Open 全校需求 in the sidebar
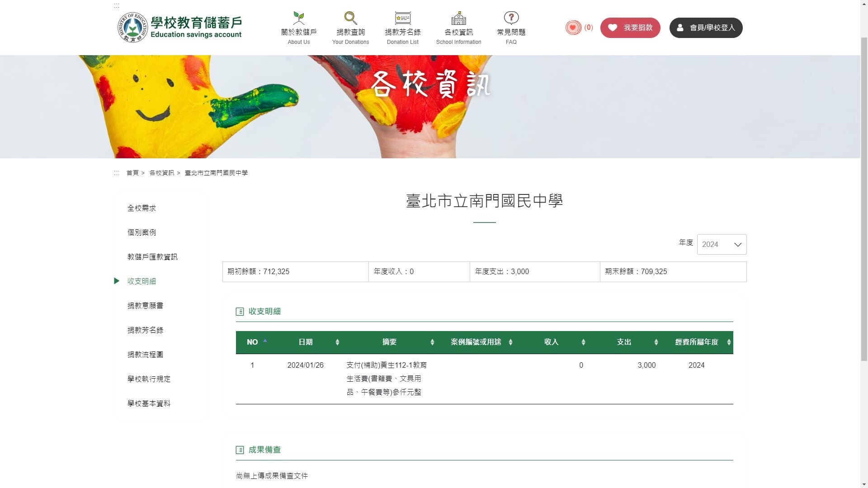 point(142,208)
